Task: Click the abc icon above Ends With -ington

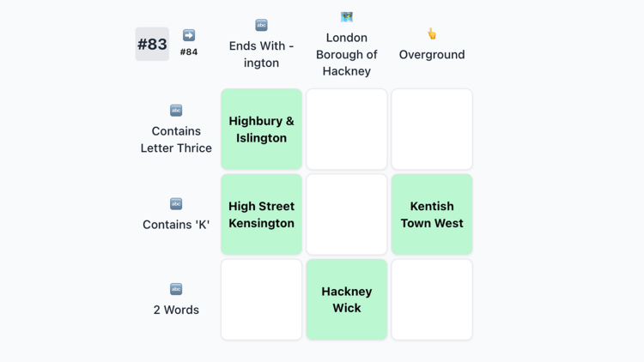Action: tap(261, 26)
